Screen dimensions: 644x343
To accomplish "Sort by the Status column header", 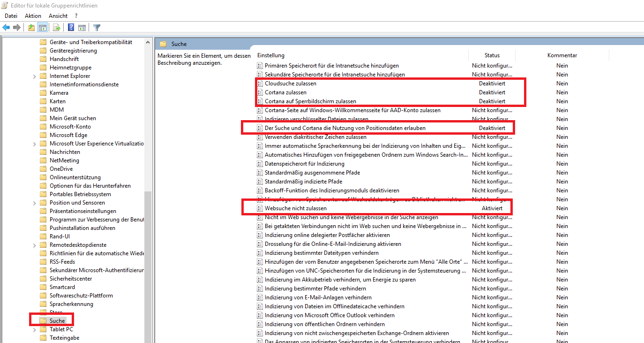I will click(492, 55).
